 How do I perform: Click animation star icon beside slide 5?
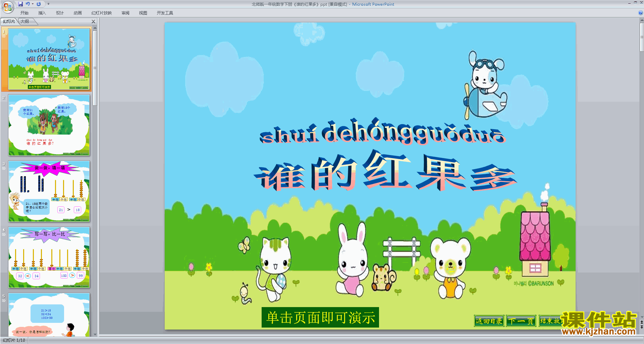tap(4, 300)
